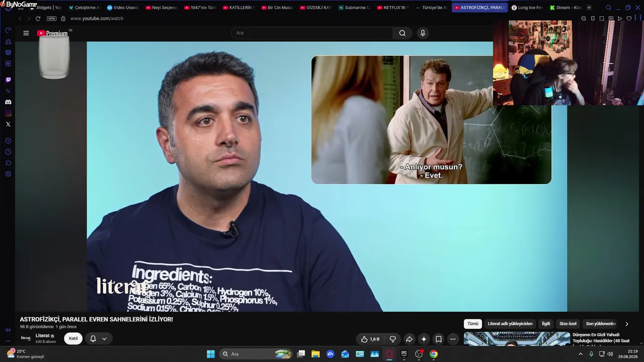Click the address bar URL www.youtube.com/watch
Image resolution: width=644 pixels, height=362 pixels.
pyautogui.click(x=97, y=19)
